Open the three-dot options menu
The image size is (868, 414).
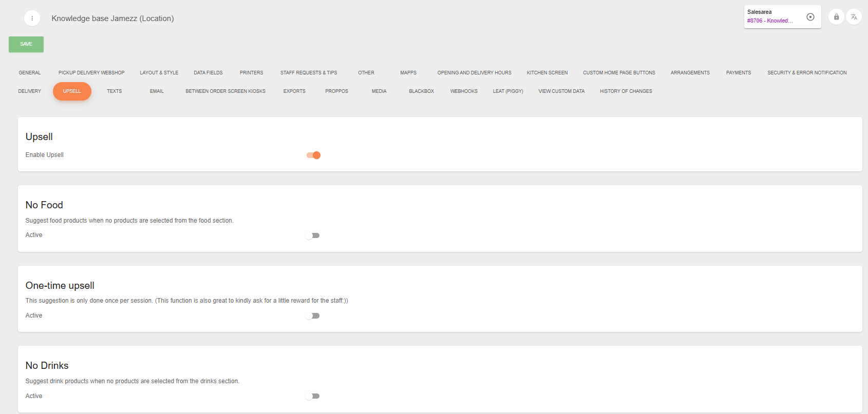click(x=32, y=18)
